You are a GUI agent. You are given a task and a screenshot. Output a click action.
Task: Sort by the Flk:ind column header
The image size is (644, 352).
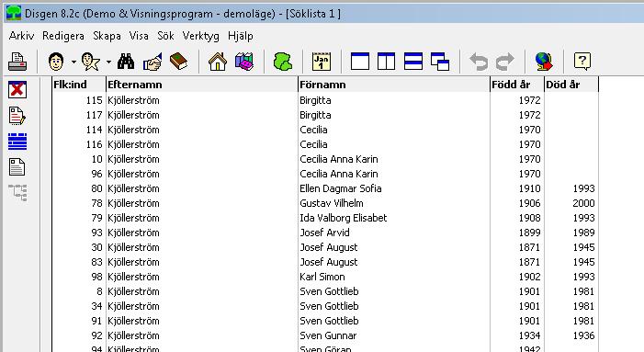click(79, 85)
